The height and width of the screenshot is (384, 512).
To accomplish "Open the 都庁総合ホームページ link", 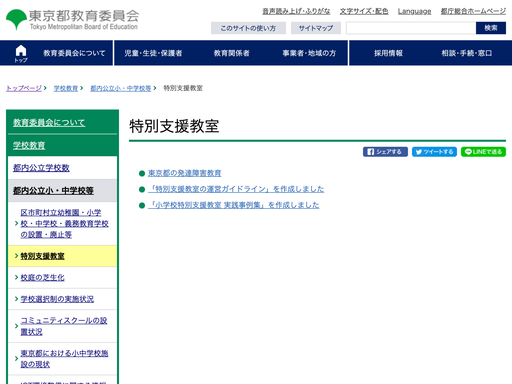I will (473, 11).
